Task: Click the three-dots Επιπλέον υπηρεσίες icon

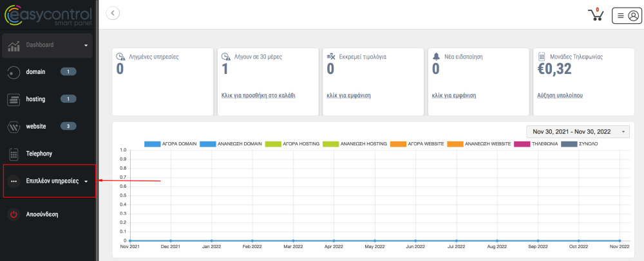Action: pos(14,181)
